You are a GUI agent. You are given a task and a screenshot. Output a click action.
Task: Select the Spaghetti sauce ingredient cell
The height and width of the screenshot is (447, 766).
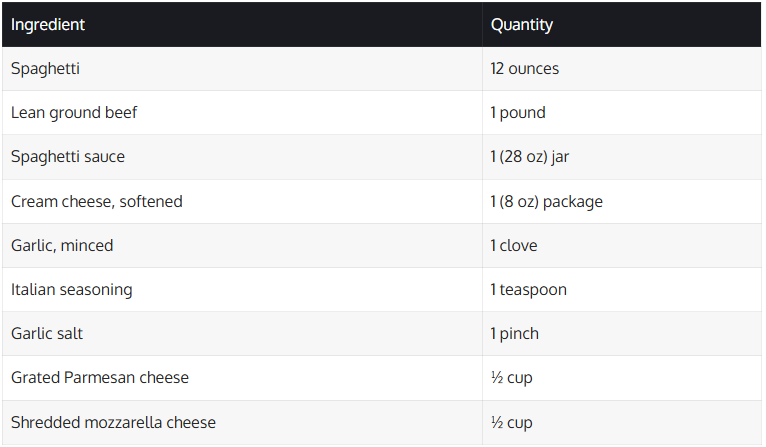pyautogui.click(x=68, y=157)
